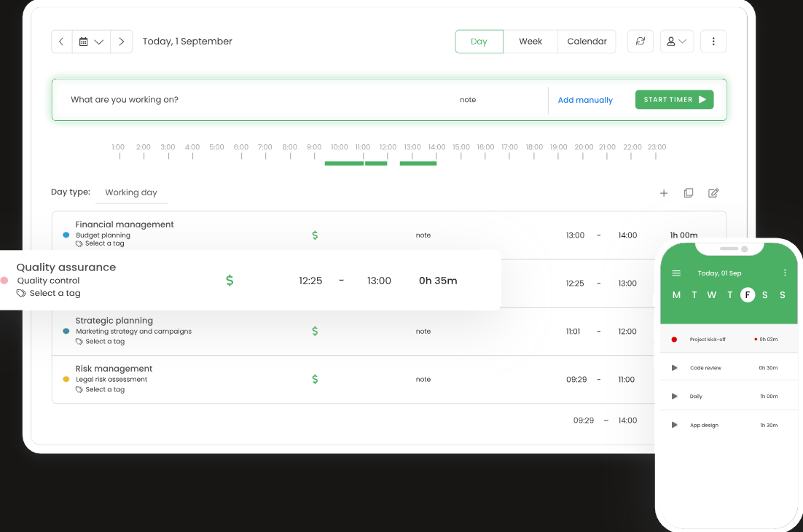This screenshot has width=803, height=532.
Task: Open the calendar date picker dropdown
Action: click(x=92, y=42)
